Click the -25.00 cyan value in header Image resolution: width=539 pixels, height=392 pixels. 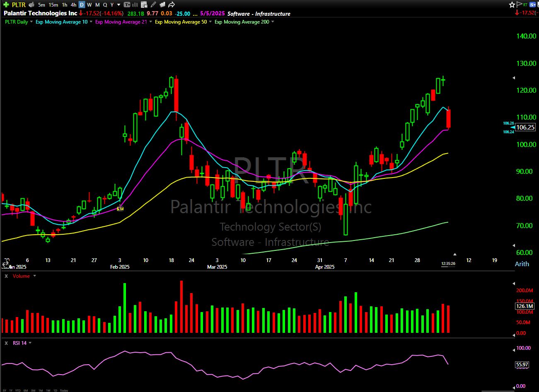[182, 14]
